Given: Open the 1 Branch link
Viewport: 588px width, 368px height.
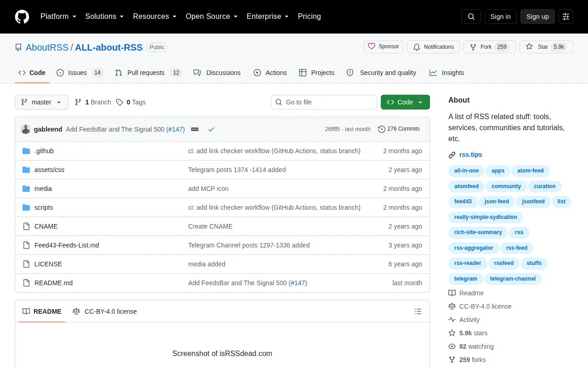Looking at the screenshot, I should [x=93, y=102].
